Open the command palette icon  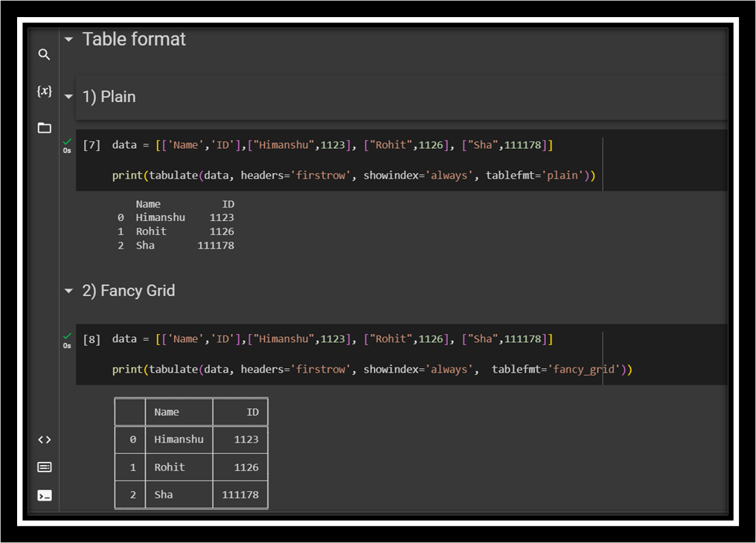(44, 467)
